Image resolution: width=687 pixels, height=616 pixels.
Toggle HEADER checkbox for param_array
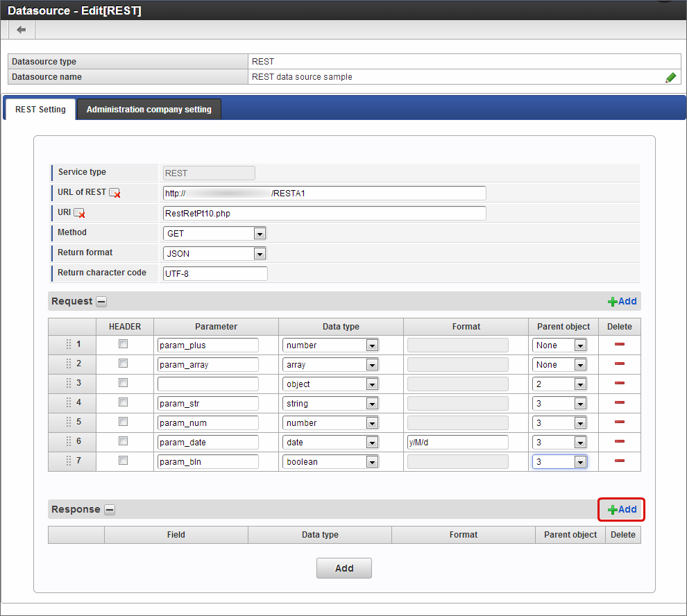123,363
